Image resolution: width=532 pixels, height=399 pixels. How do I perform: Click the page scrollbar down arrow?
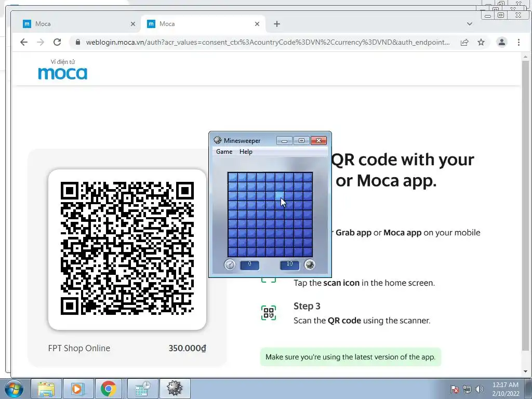coord(526,371)
